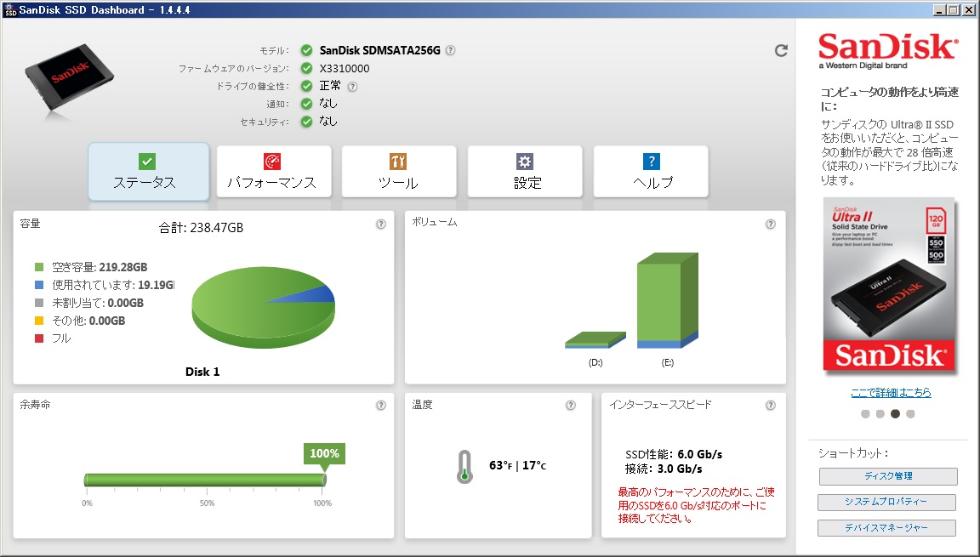Select the first ad carousel dot
The width and height of the screenshot is (980, 557).
coord(865,414)
